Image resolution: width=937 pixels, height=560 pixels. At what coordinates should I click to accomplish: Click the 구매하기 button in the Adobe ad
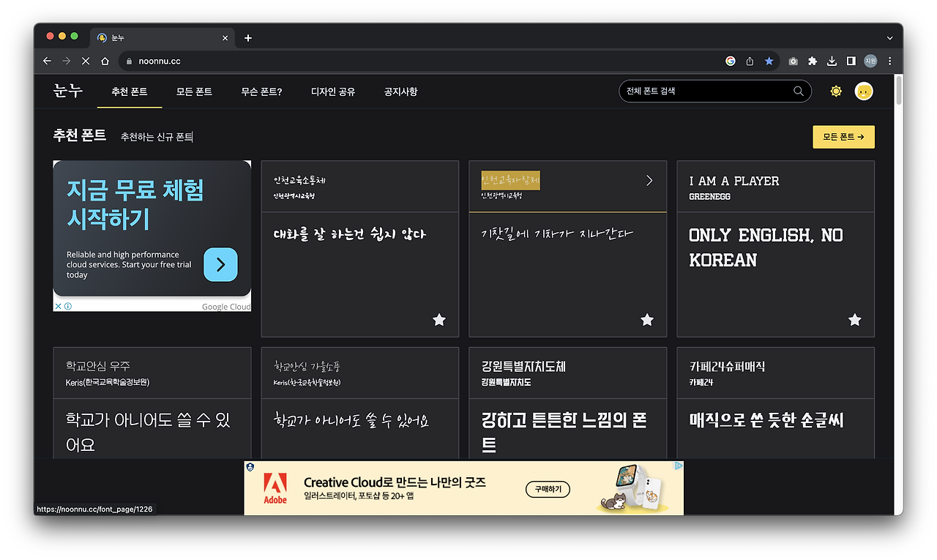click(x=548, y=489)
